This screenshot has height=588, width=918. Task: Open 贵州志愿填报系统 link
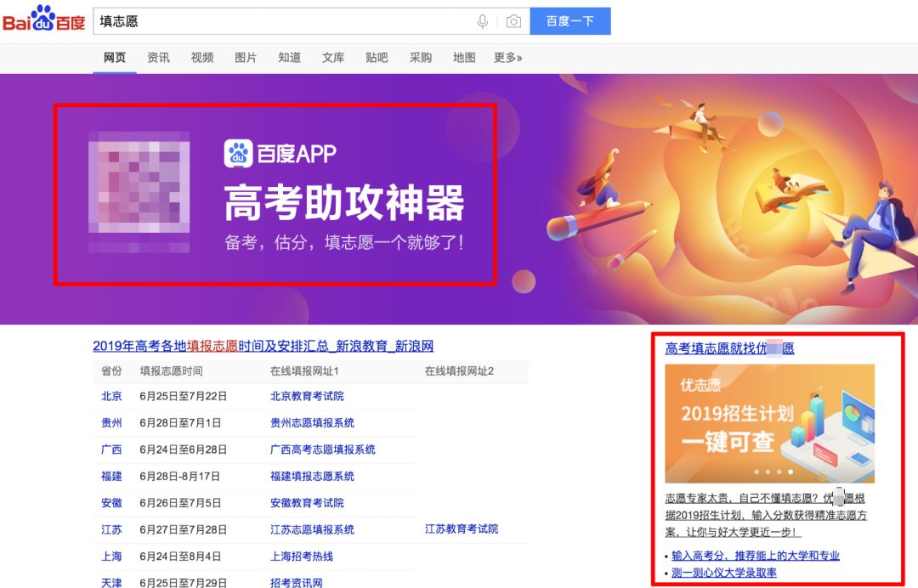(312, 422)
